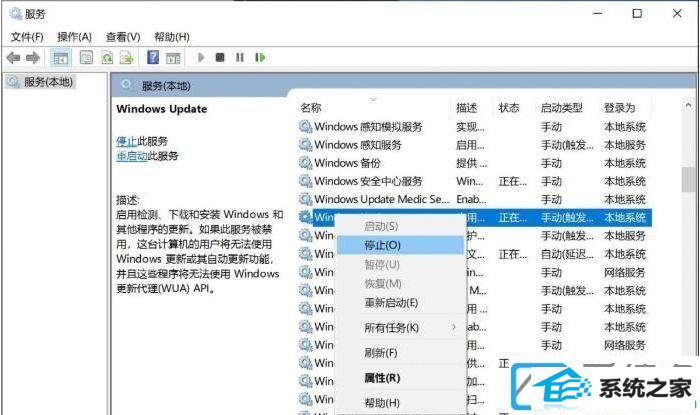
Task: Click the scrollbar up arrow in services list
Action: pyautogui.click(x=688, y=105)
